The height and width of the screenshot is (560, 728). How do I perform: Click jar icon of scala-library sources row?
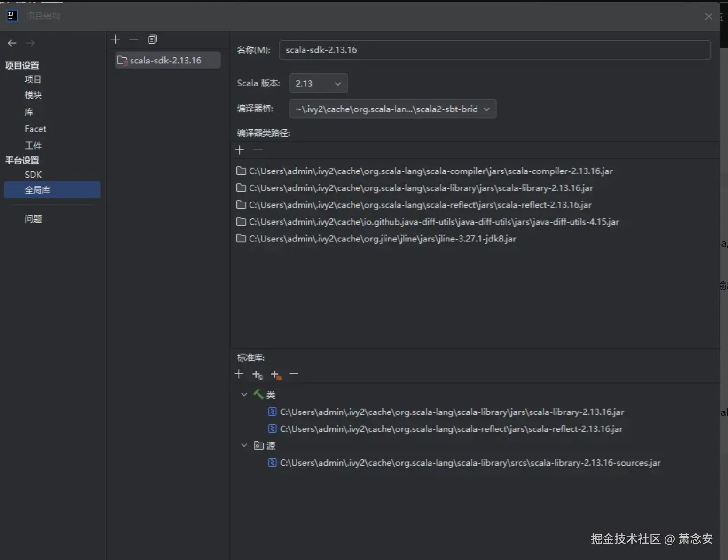(x=272, y=463)
